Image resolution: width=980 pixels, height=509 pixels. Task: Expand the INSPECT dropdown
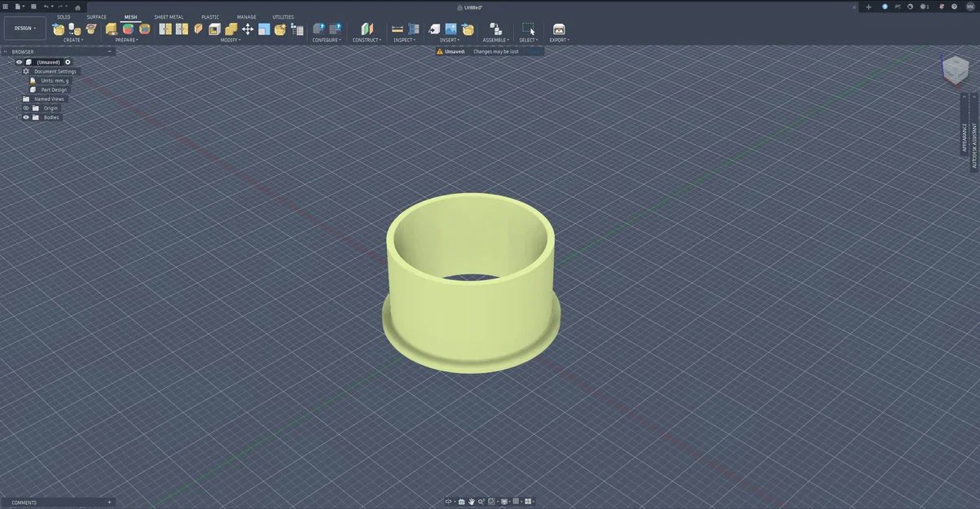405,40
